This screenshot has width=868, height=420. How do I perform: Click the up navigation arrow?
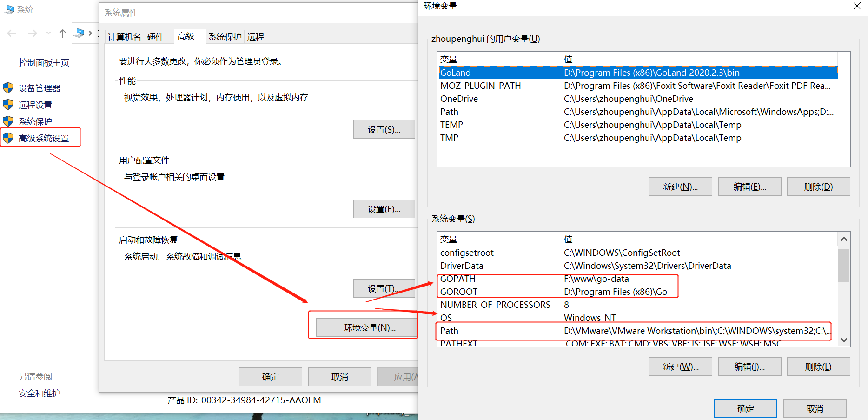tap(63, 33)
